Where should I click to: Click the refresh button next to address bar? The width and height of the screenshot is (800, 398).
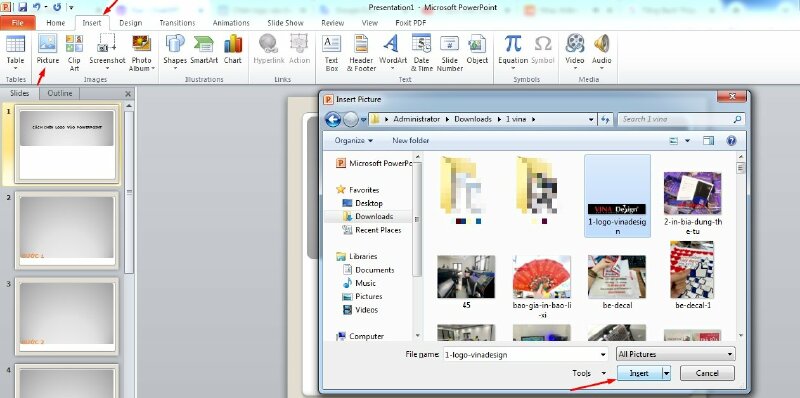[605, 119]
